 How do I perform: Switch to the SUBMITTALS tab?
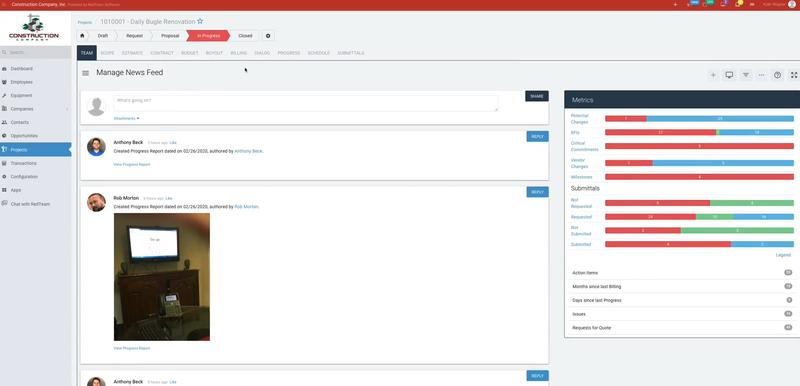pos(351,53)
